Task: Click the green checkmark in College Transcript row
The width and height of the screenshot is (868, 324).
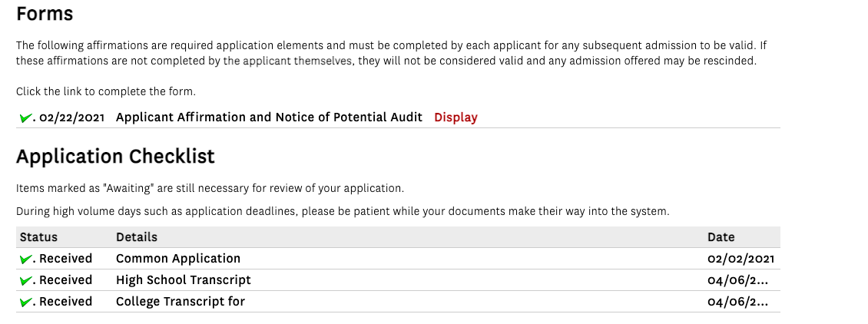Action: [26, 302]
